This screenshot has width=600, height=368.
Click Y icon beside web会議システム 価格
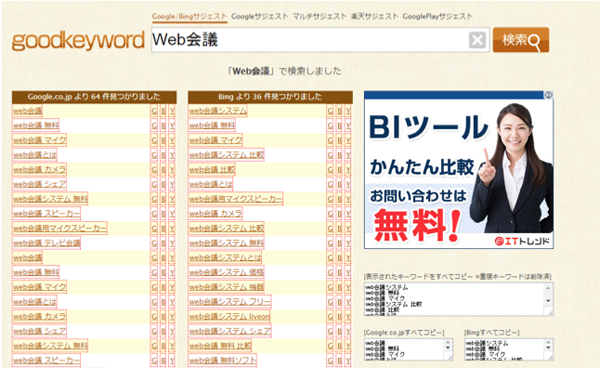[x=348, y=272]
